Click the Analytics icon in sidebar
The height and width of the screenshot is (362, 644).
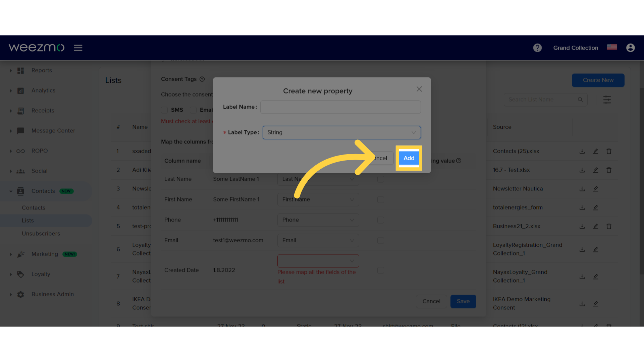20,90
